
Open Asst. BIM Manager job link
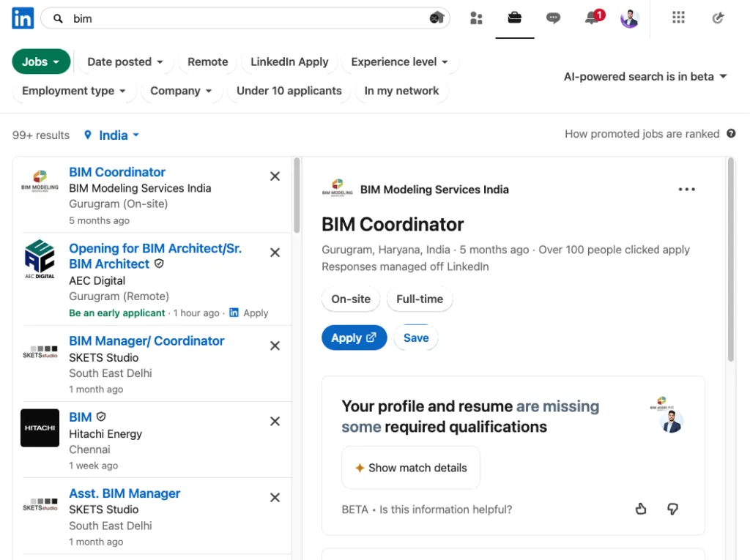(x=125, y=493)
